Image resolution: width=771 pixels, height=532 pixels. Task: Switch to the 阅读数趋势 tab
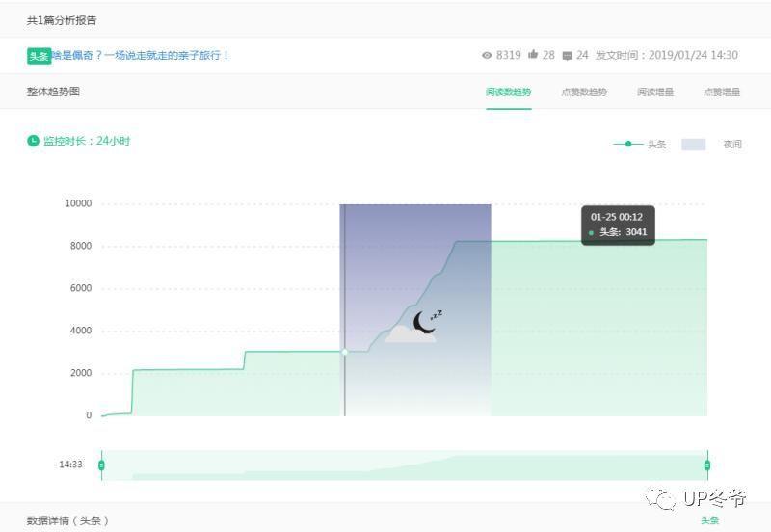[508, 93]
